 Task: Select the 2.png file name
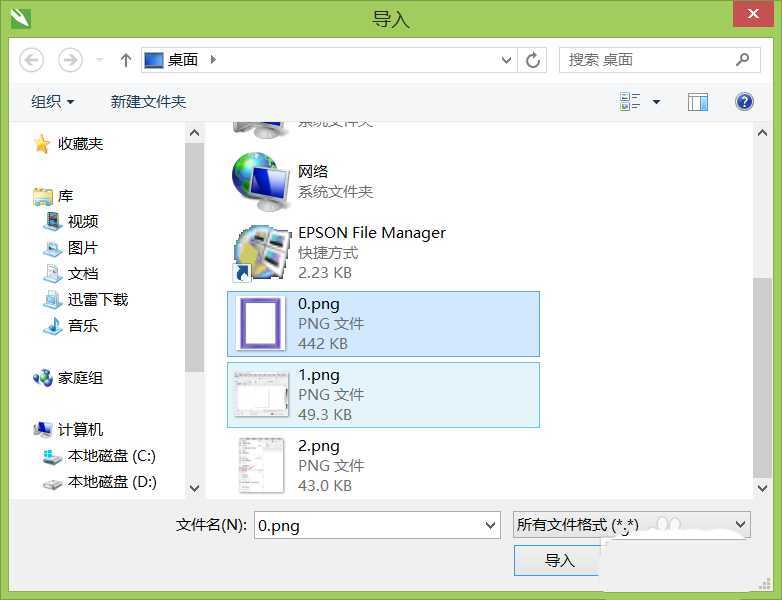(319, 446)
